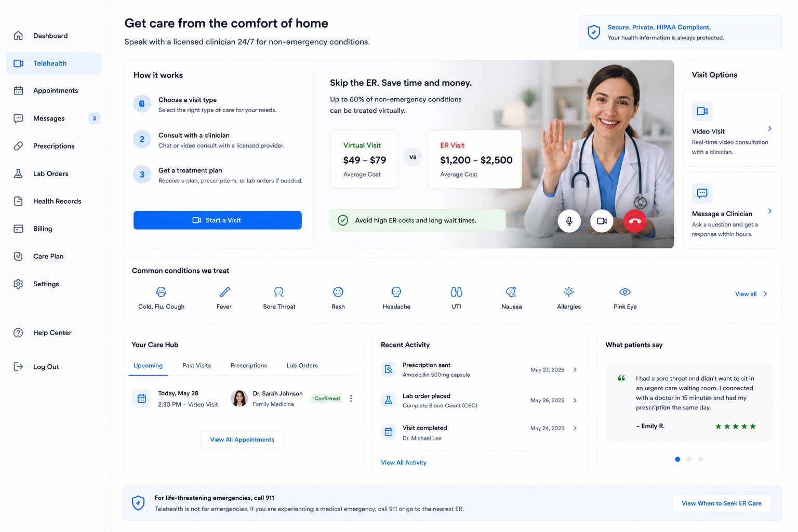Viewport: 798px width, 532px height.
Task: Select the Headache condition icon
Action: pyautogui.click(x=396, y=292)
